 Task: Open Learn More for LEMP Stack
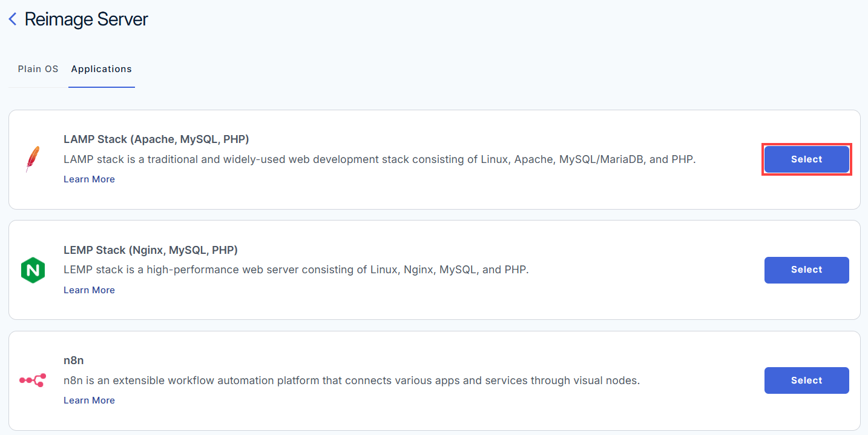(89, 290)
